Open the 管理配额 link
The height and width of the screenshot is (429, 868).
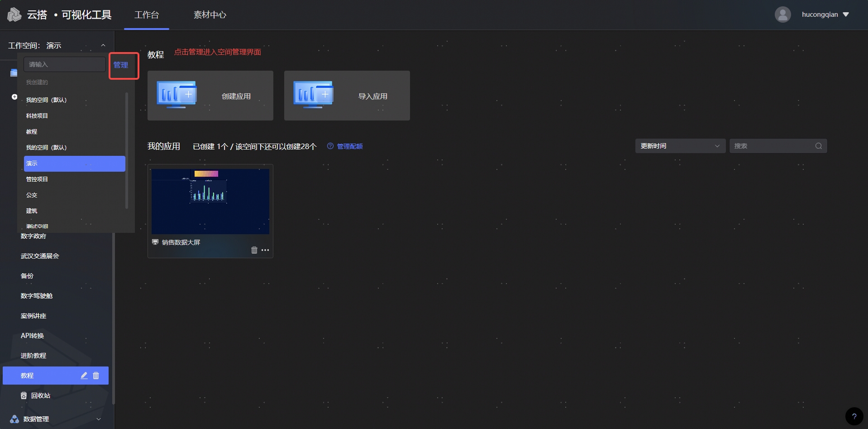point(350,146)
